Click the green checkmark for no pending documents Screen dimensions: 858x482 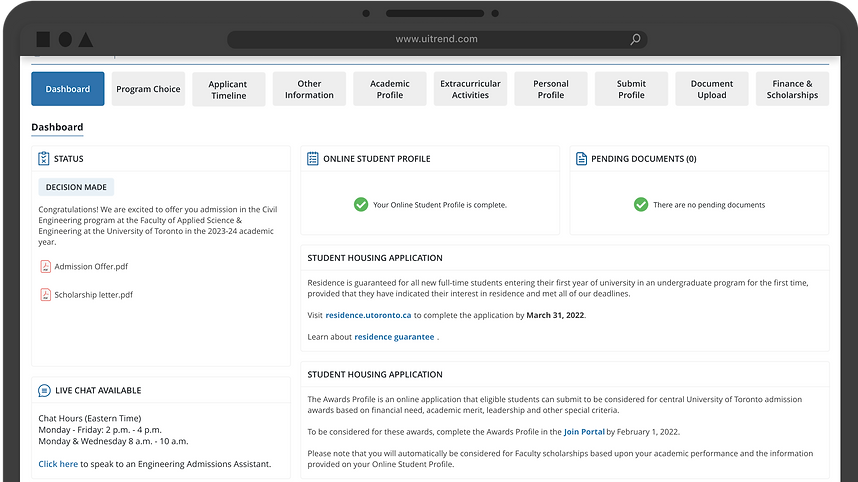(x=641, y=204)
